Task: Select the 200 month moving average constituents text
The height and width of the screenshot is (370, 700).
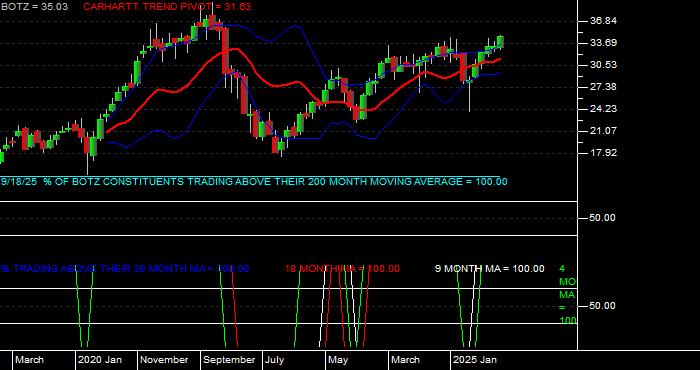Action: click(254, 182)
